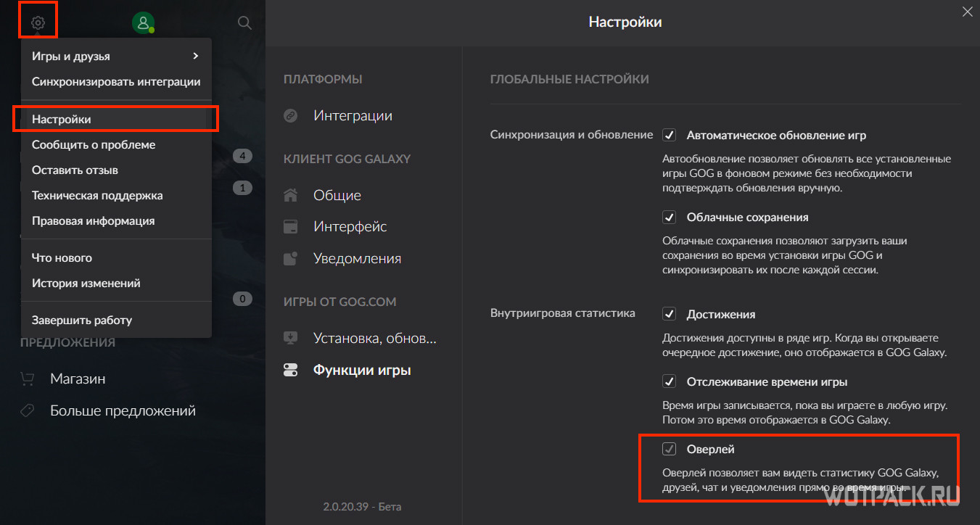This screenshot has width=980, height=525.
Task: Select Что нового menu item
Action: [116, 257]
